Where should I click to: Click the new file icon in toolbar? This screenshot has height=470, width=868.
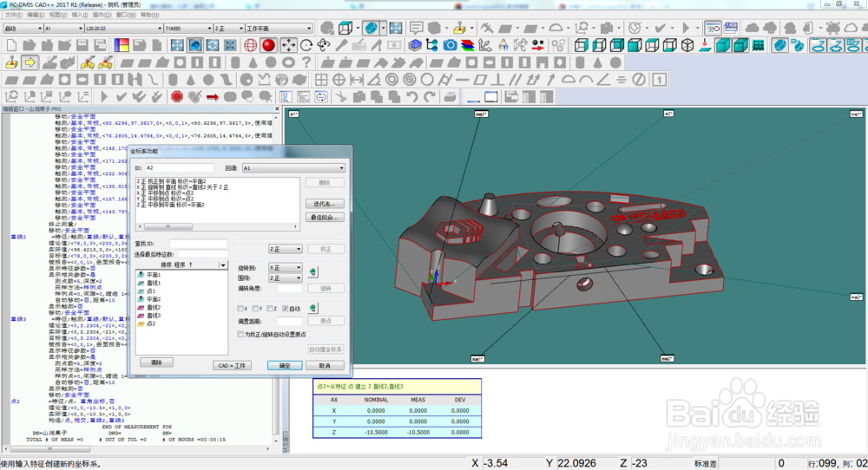point(11,45)
